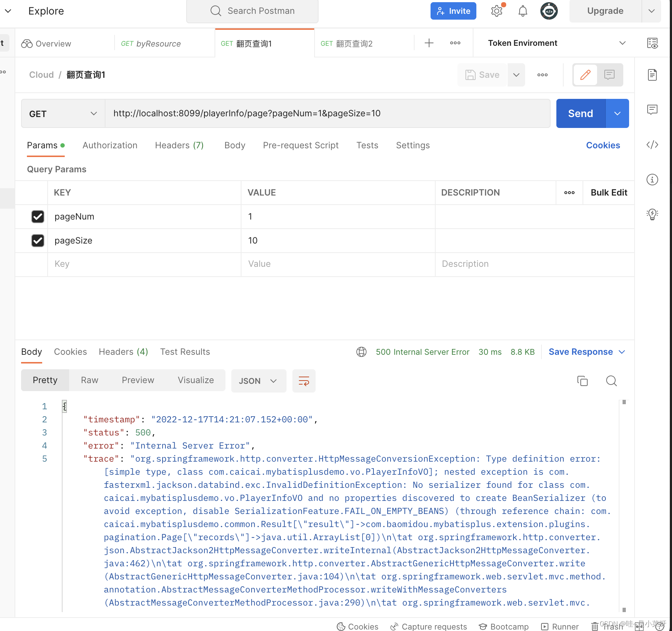Open the comments panel icon
The width and height of the screenshot is (672, 631).
point(652,109)
